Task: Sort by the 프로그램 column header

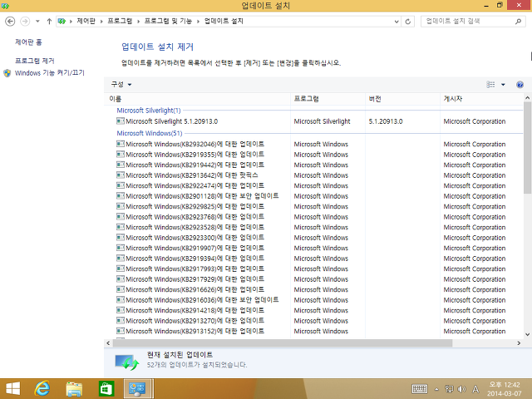Action: point(328,99)
